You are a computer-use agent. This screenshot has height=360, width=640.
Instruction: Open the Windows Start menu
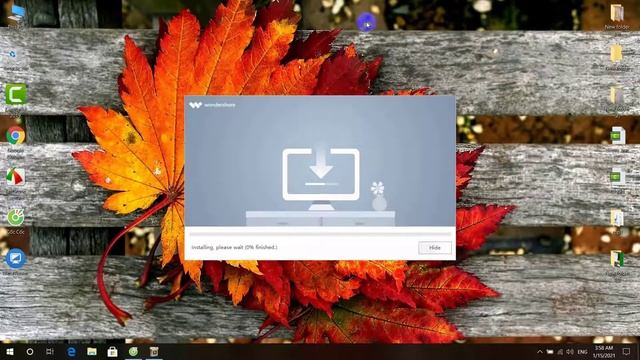point(10,351)
